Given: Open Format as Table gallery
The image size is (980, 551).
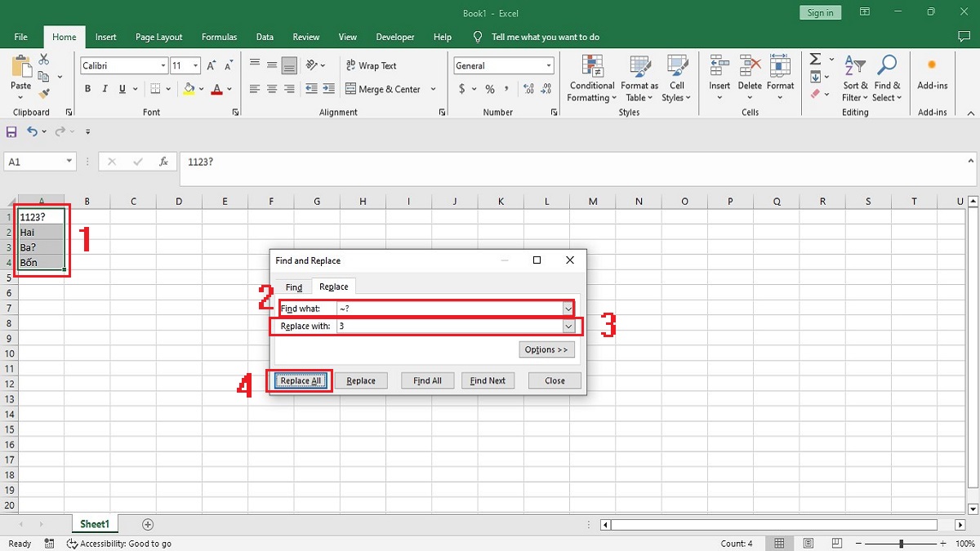Looking at the screenshot, I should point(639,78).
